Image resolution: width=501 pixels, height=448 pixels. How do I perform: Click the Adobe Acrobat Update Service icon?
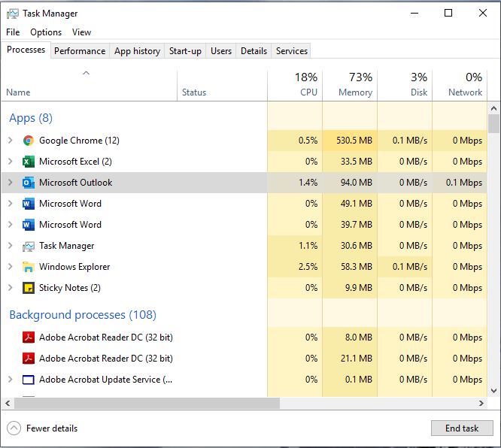tap(29, 380)
